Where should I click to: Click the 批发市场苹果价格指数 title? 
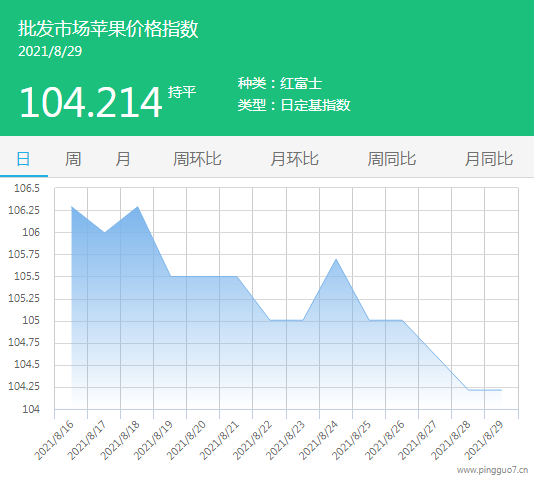coord(108,29)
